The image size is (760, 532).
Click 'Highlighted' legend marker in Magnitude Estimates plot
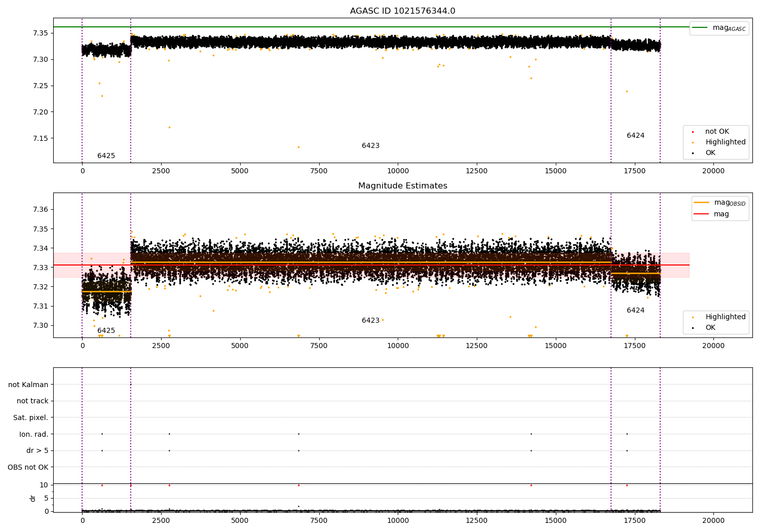tap(693, 317)
